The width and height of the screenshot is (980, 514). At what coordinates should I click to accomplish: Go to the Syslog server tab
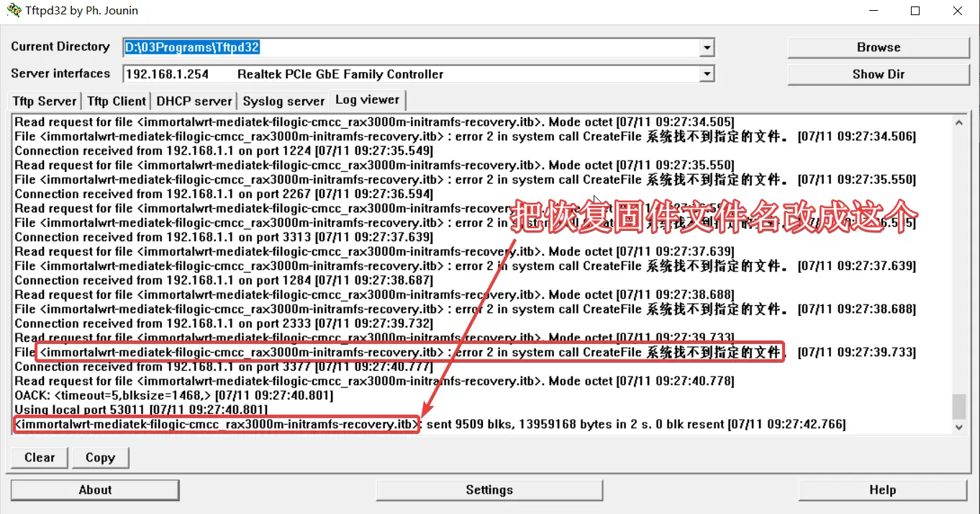tap(283, 101)
